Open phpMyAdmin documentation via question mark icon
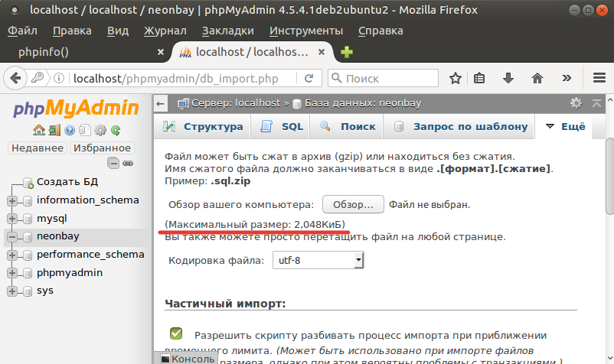 (69, 130)
